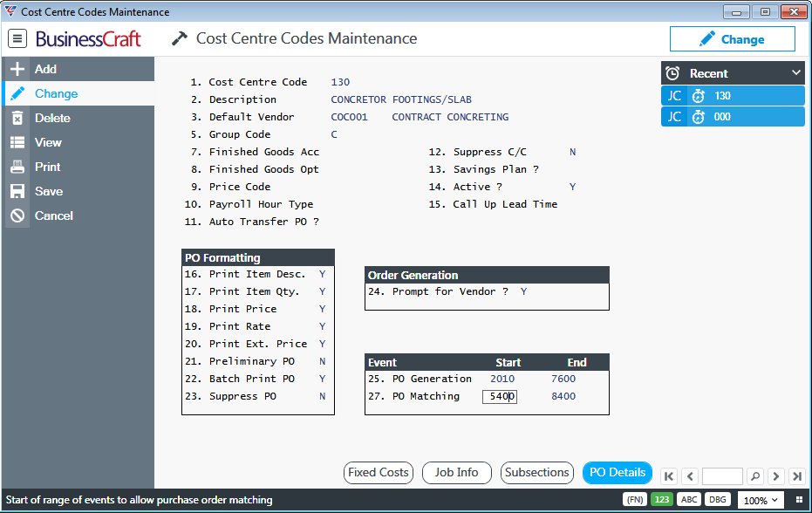
Task: Click the Print Item Qty. value Y
Action: (322, 291)
